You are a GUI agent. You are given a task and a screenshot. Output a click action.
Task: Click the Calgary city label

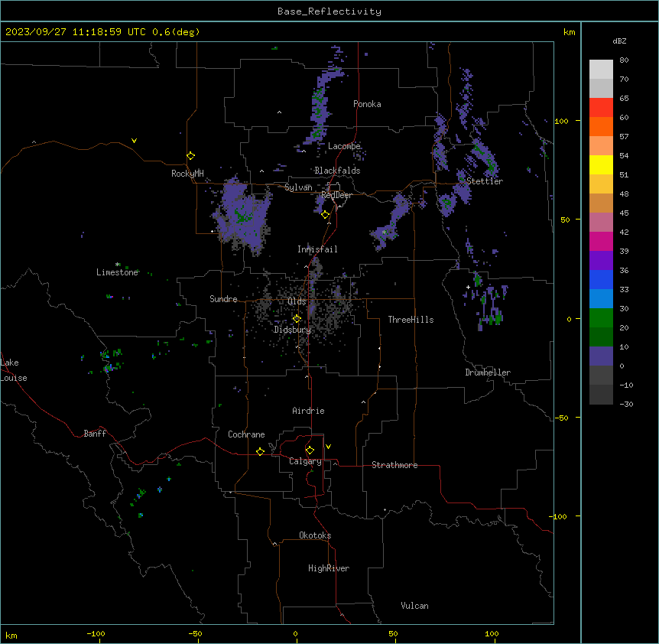tap(305, 461)
